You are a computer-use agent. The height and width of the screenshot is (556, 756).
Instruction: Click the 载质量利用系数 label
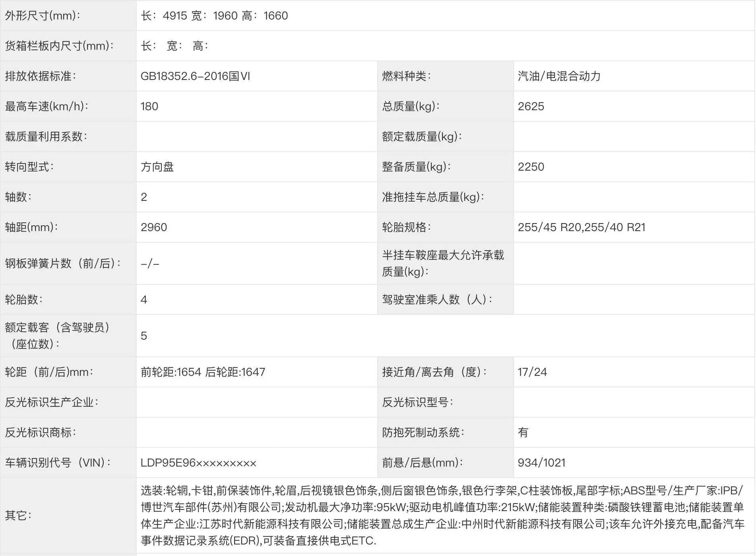click(46, 136)
